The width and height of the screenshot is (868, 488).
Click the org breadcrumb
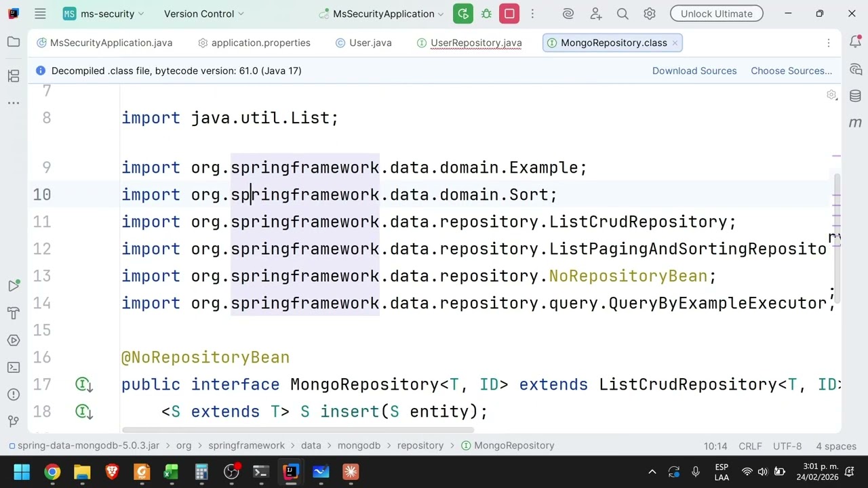click(x=184, y=445)
